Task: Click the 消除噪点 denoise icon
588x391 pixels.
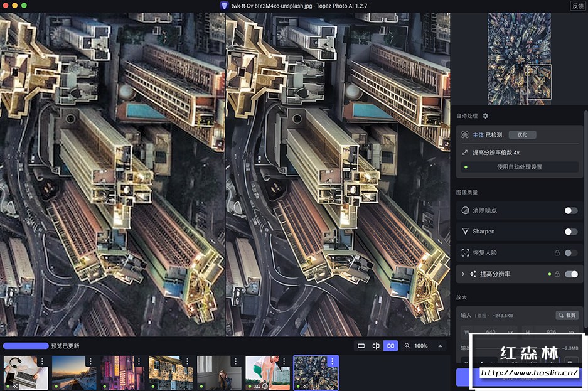Action: click(x=465, y=210)
